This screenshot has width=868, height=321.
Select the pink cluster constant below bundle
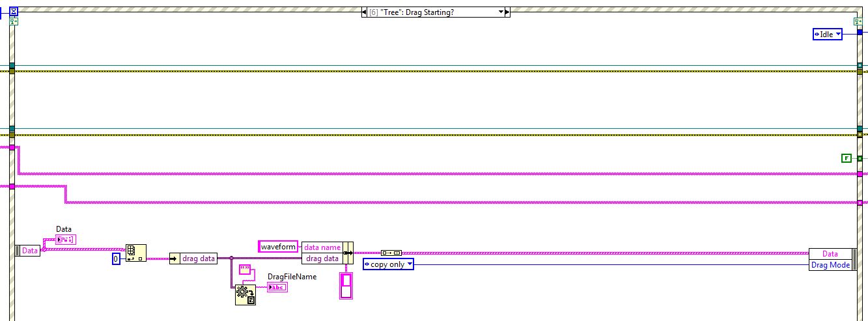click(x=346, y=286)
